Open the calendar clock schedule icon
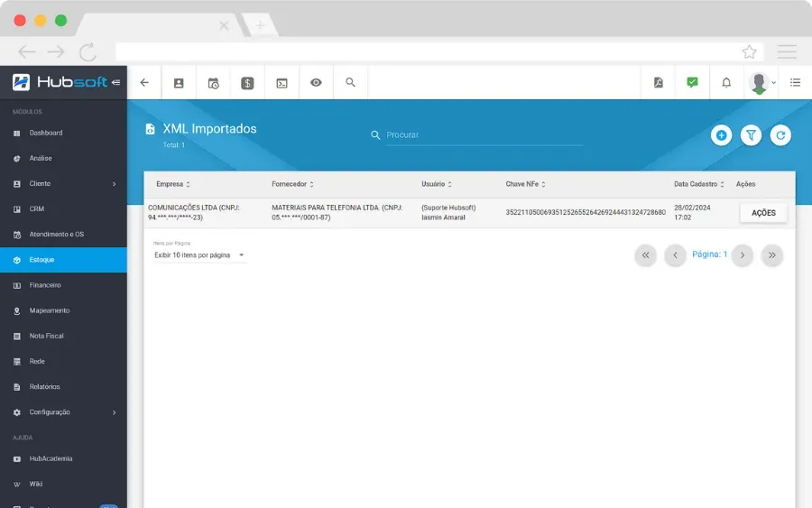812x508 pixels. click(213, 83)
